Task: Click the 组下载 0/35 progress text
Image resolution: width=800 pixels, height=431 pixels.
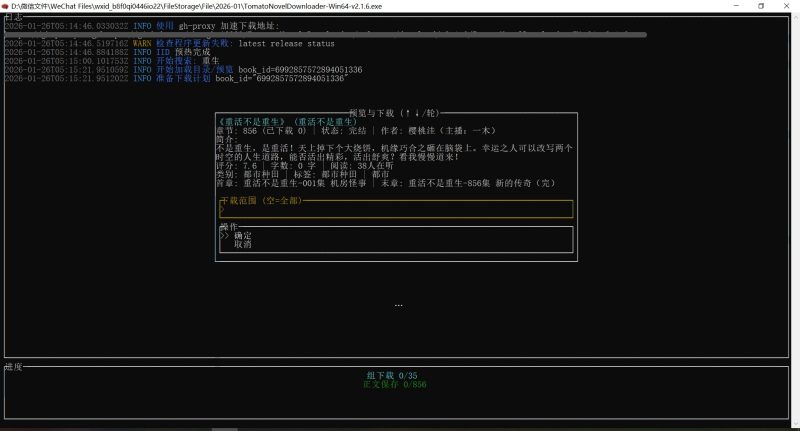Action: tap(392, 375)
